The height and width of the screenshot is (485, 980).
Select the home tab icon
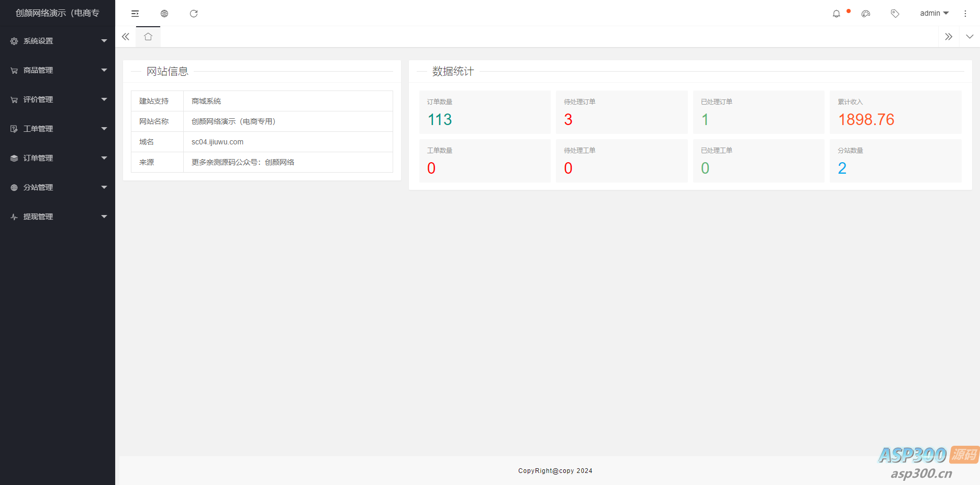(x=148, y=37)
